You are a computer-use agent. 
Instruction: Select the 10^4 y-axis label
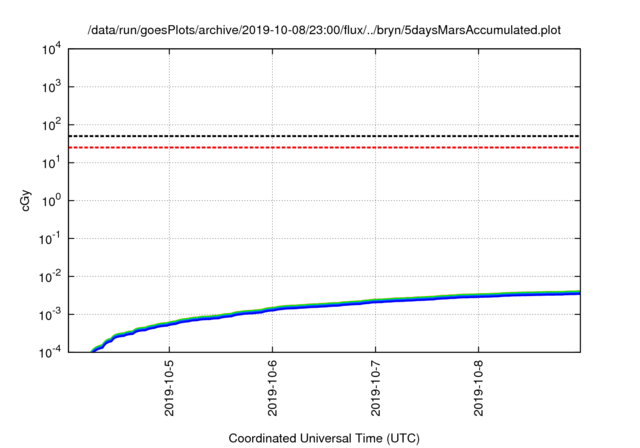[51, 50]
